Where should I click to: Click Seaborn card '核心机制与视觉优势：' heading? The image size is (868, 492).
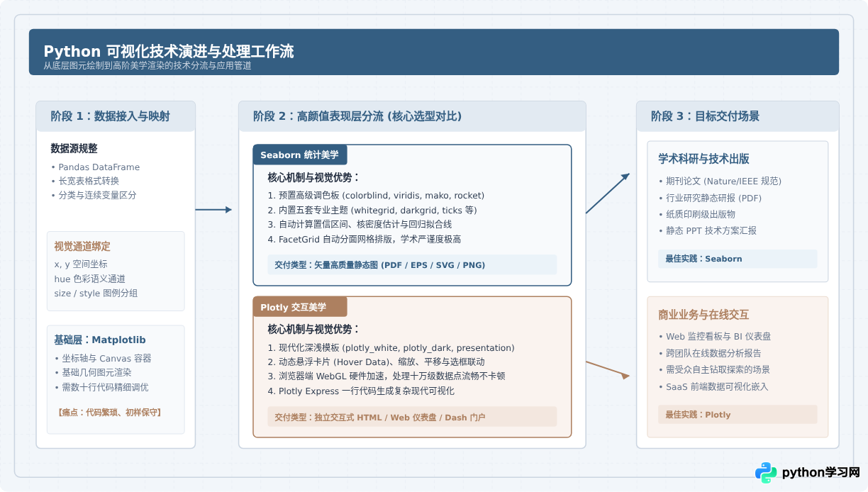pos(314,177)
